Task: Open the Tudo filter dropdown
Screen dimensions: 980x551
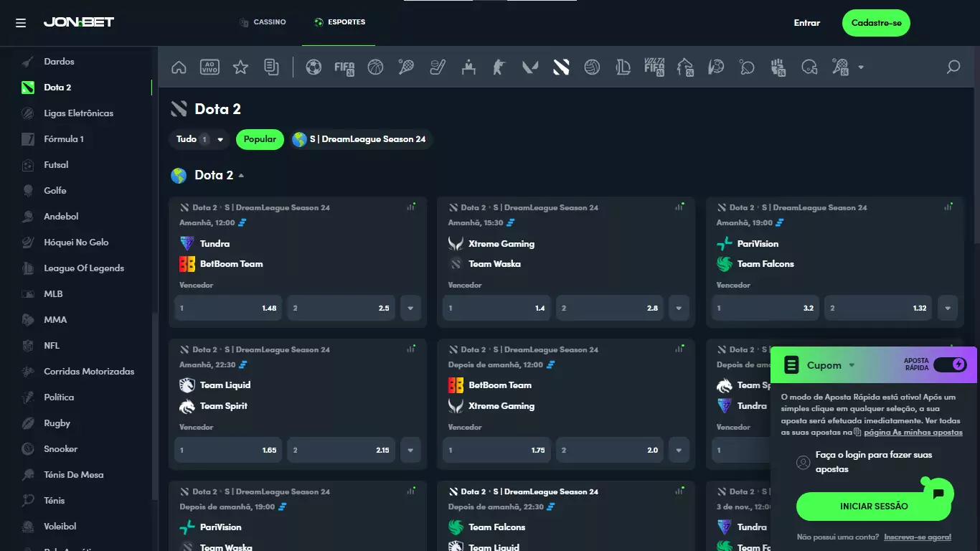Action: 200,139
